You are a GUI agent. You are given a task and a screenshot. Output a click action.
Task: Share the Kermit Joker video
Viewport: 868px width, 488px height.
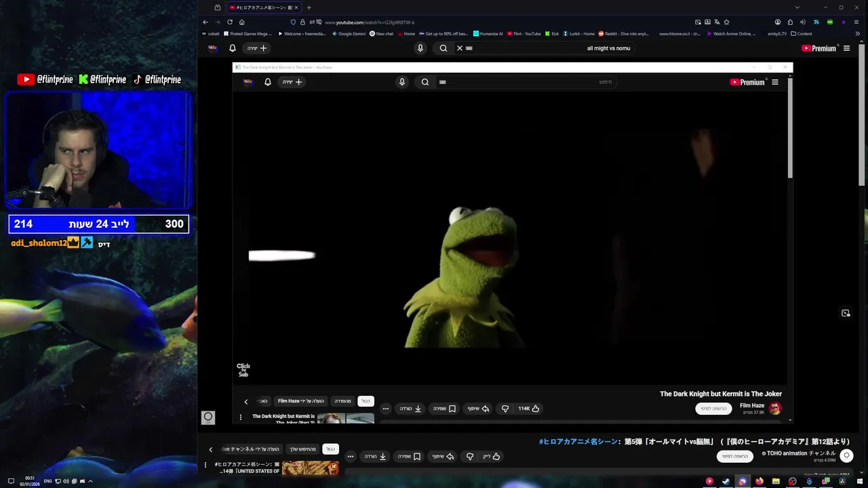478,409
